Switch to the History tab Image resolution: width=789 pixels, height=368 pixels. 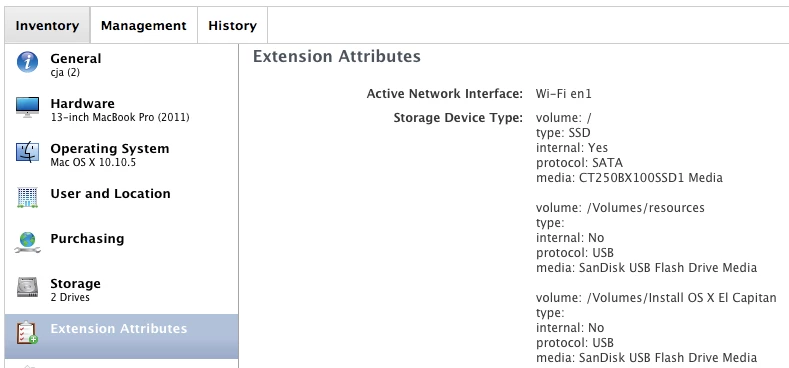[x=232, y=25]
